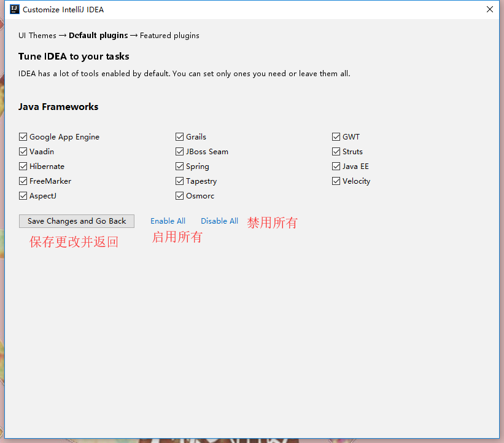This screenshot has width=504, height=443.
Task: Click Save Changes and Go Back button
Action: (77, 221)
